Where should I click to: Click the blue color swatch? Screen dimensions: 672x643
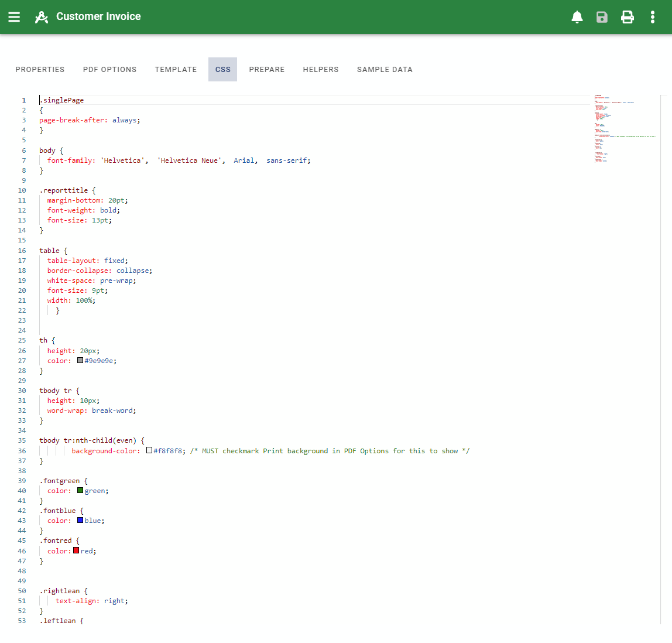[x=80, y=520]
